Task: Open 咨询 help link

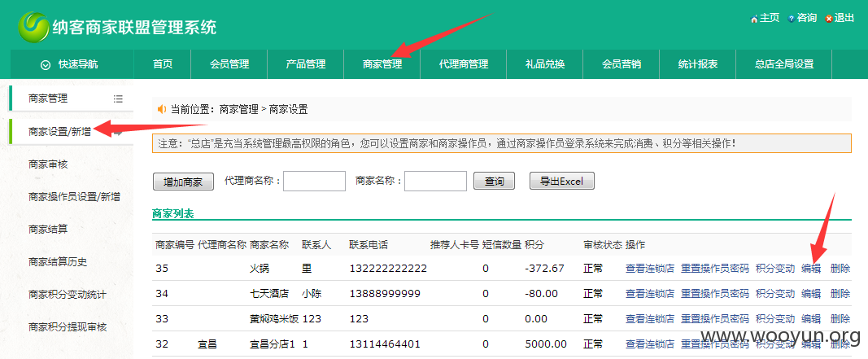Action: pyautogui.click(x=806, y=18)
